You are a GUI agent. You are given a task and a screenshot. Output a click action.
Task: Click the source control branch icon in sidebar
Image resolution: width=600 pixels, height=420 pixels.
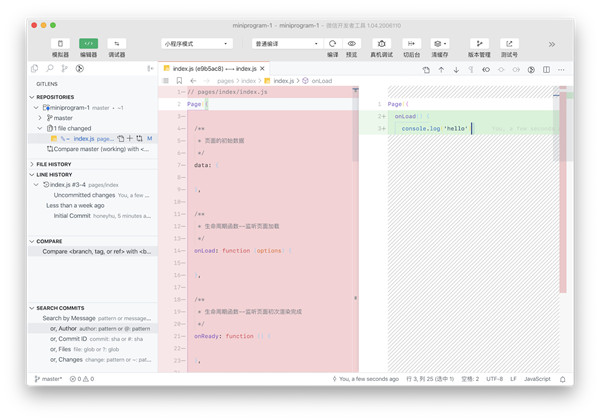click(65, 69)
